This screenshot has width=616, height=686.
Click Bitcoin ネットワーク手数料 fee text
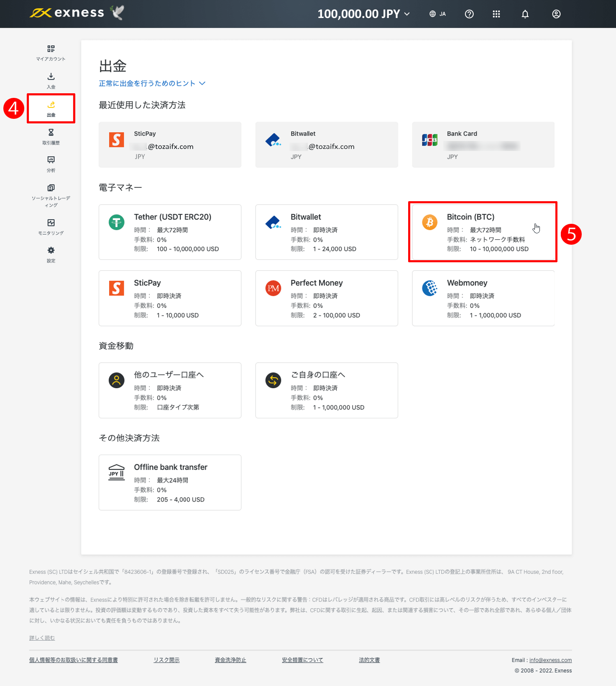click(497, 240)
